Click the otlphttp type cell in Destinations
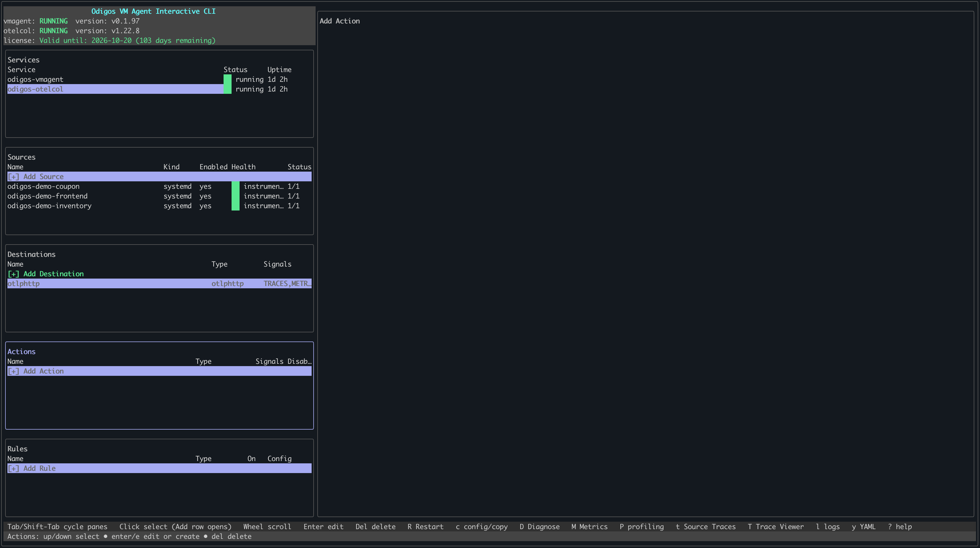This screenshot has height=548, width=980. point(228,283)
